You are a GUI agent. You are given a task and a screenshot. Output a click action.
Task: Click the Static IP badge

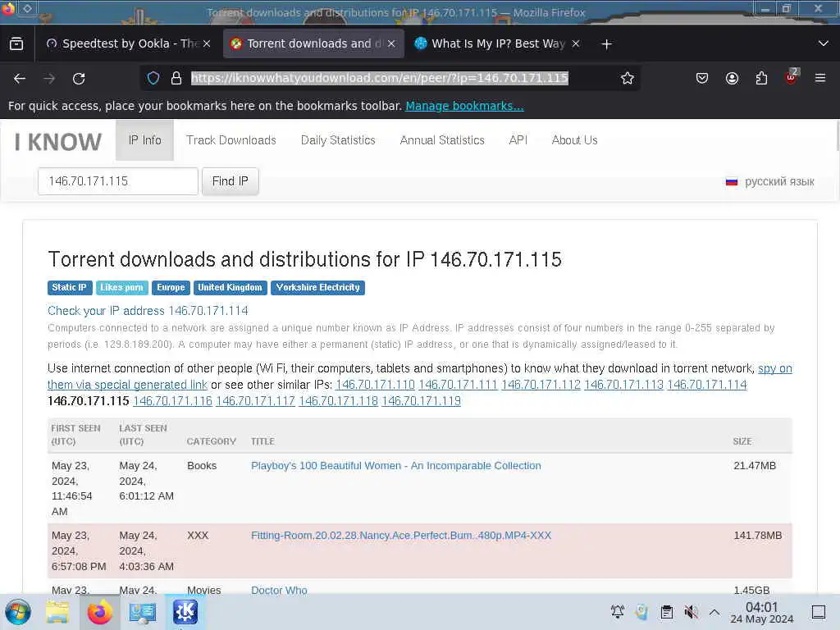[70, 288]
